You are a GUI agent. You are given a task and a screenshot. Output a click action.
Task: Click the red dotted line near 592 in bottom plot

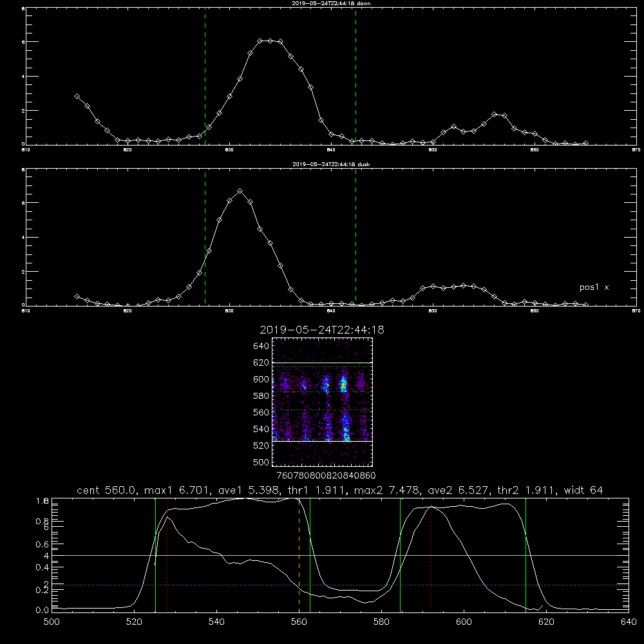431,555
